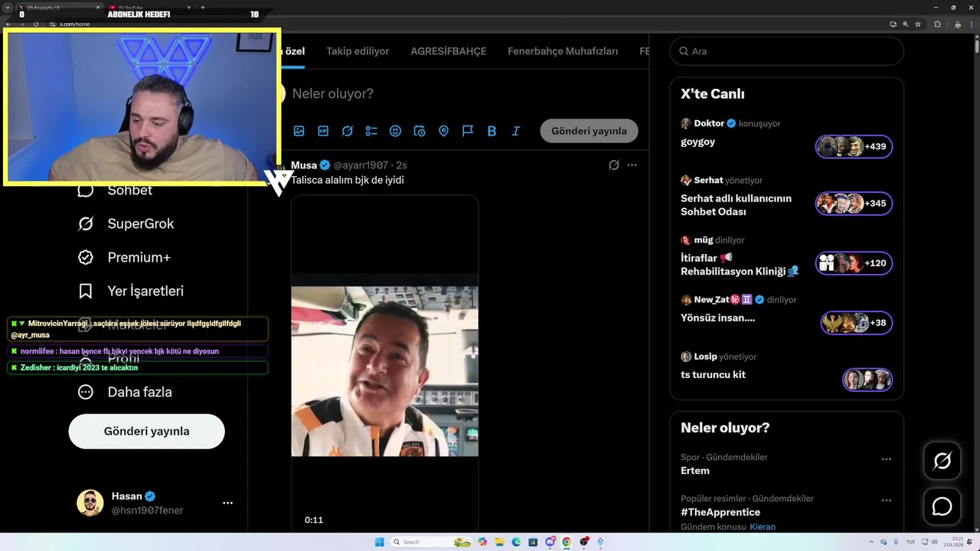
Task: Open Grok explain icon on Musa's post
Action: coord(614,165)
